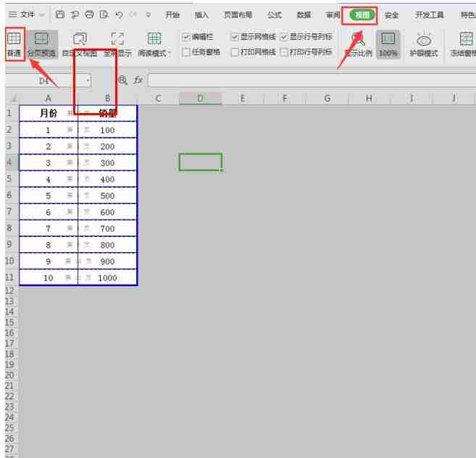Click the fx insert function icon
The image size is (476, 458).
click(x=138, y=80)
